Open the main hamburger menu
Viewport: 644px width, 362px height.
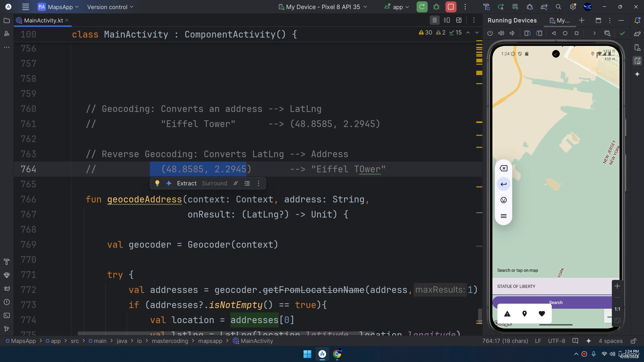[25, 7]
